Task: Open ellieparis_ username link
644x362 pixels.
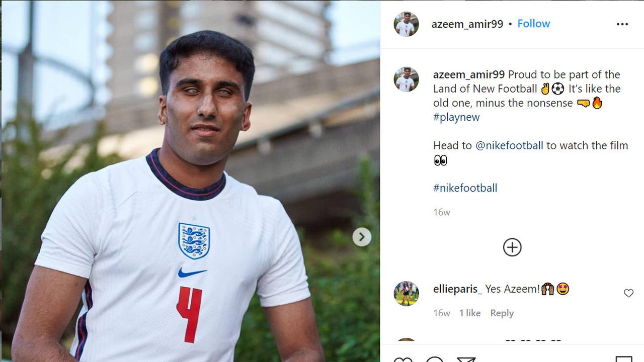Action: click(x=457, y=289)
